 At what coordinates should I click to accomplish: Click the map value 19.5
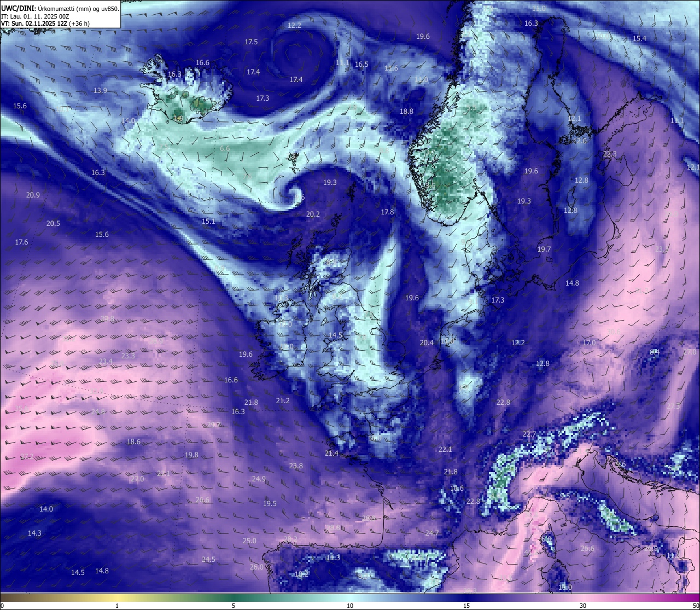coord(270,504)
